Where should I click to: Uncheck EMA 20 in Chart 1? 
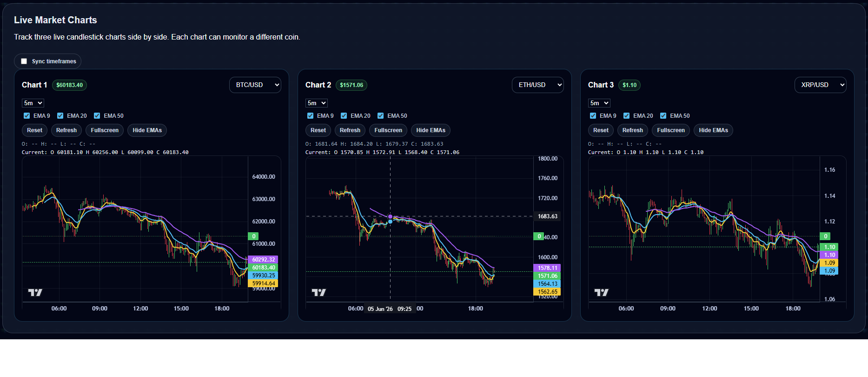pyautogui.click(x=60, y=116)
